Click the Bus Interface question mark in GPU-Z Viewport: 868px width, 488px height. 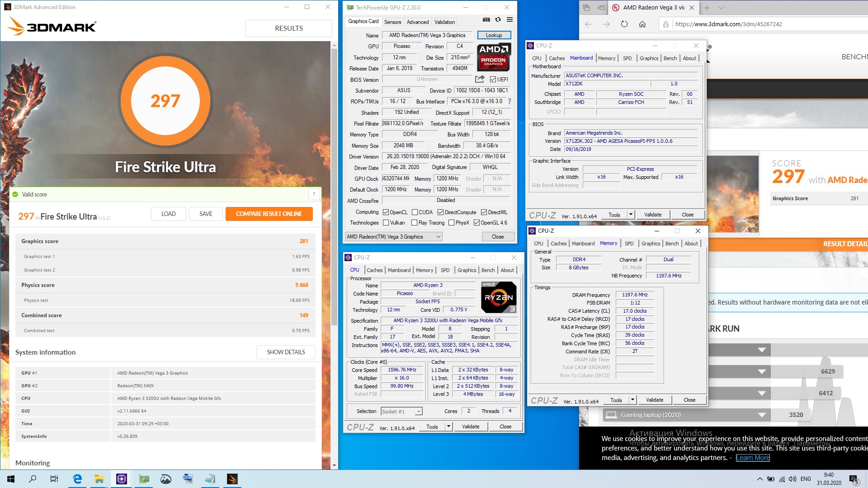(x=509, y=101)
